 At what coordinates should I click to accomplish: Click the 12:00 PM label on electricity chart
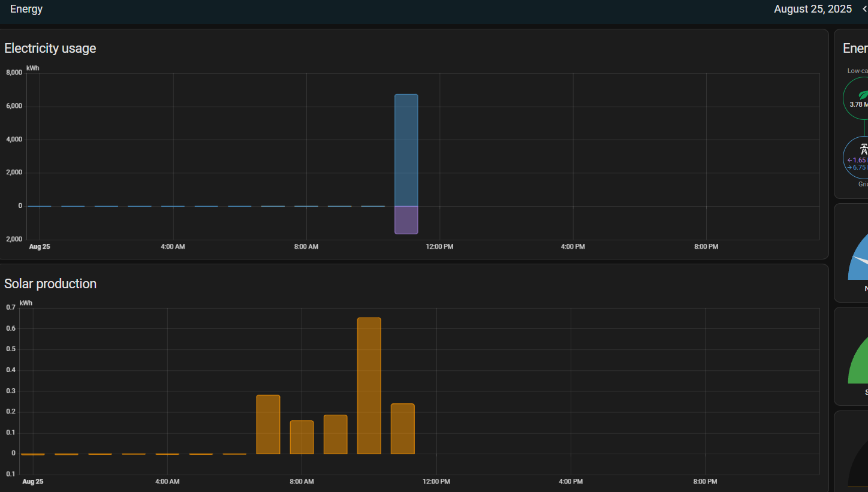coord(439,247)
